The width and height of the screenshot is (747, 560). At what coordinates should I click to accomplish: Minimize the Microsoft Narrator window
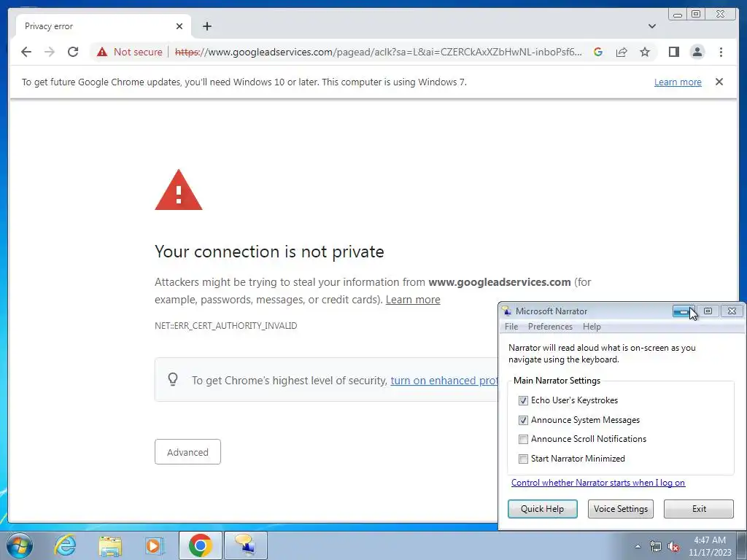tap(684, 311)
